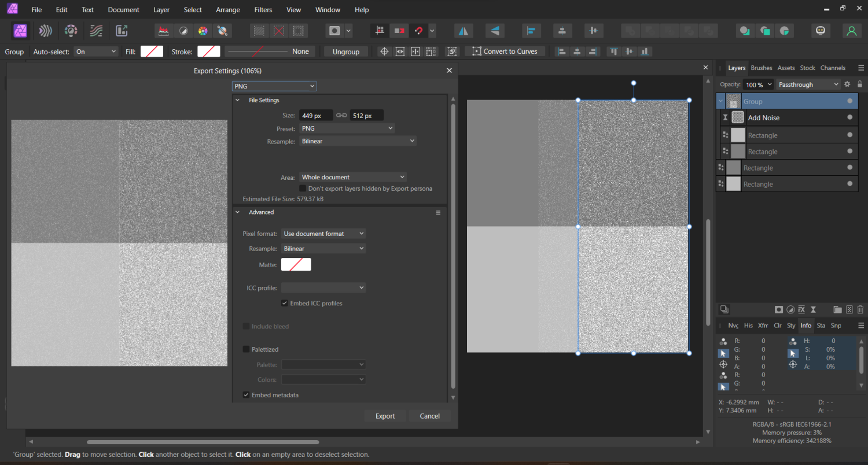Click the Matte color swatch

click(x=296, y=264)
